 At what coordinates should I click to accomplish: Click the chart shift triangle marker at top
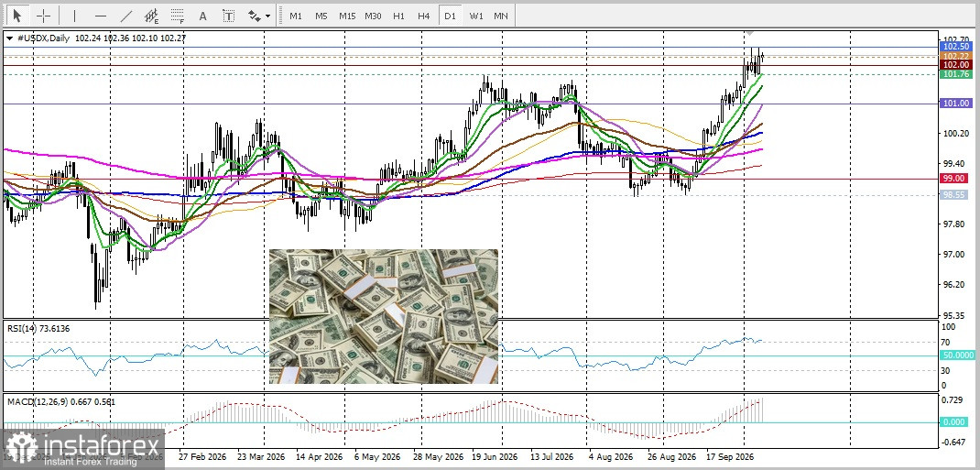point(751,32)
